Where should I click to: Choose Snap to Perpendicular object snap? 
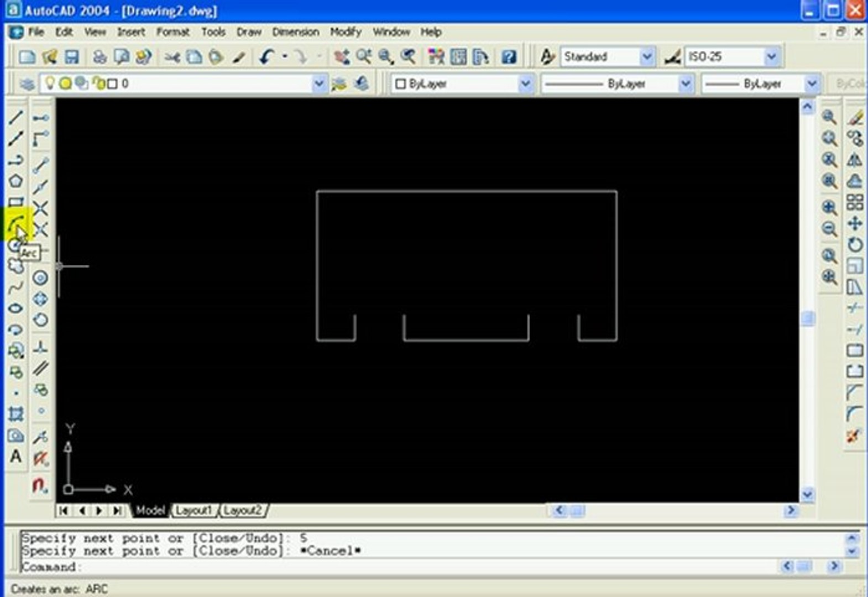[40, 347]
